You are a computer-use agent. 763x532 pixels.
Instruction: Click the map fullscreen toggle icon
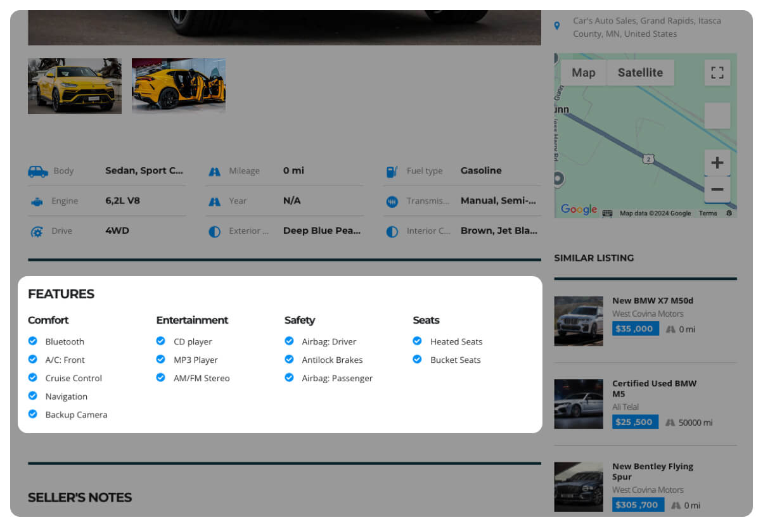tap(717, 73)
